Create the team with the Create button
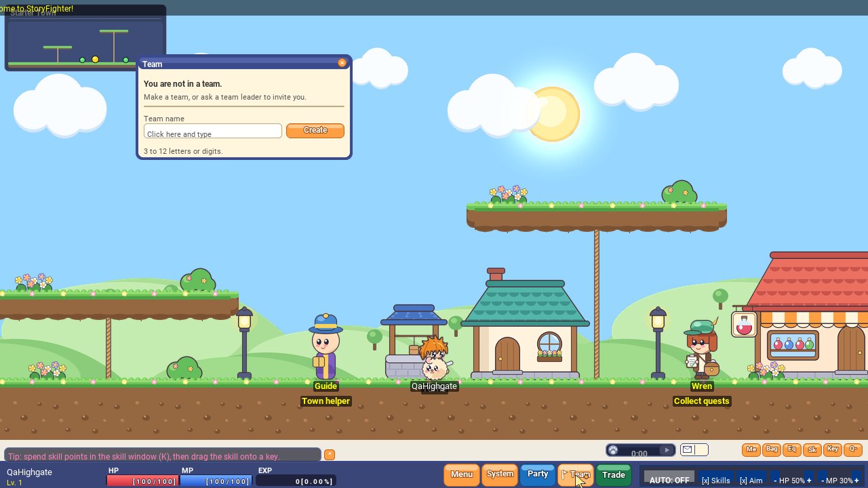 click(315, 130)
